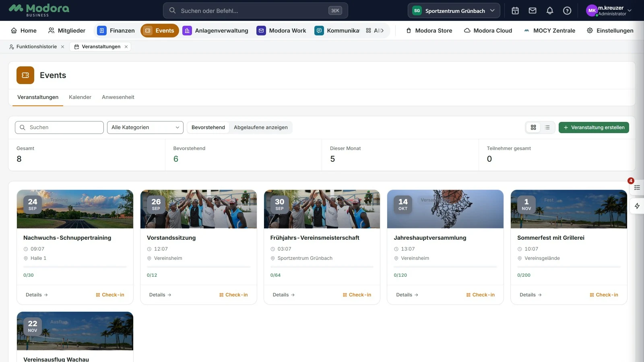Open the Finanzen module
The image size is (644, 362).
(116, 31)
